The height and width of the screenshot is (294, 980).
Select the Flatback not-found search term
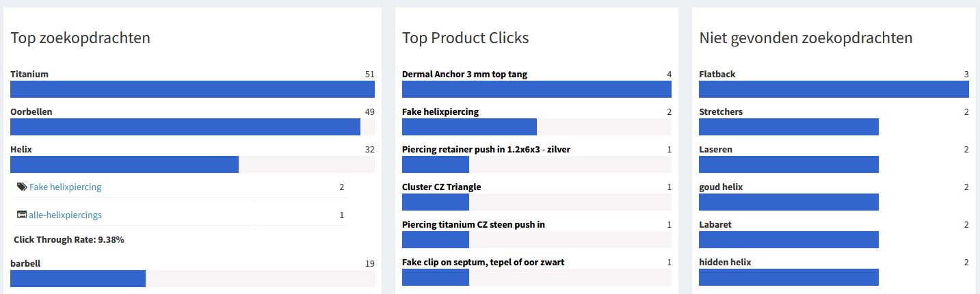coord(717,74)
